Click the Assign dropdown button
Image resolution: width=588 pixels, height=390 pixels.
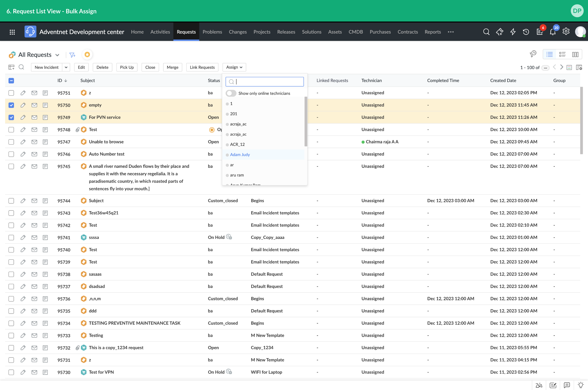(234, 67)
